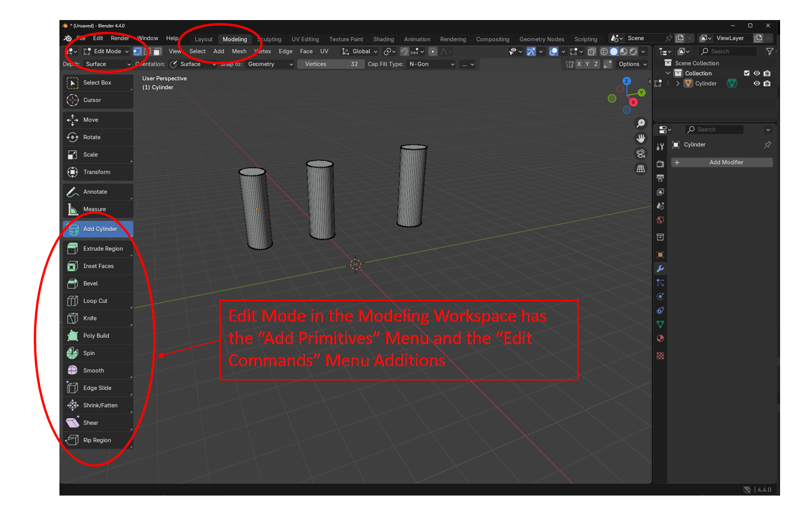Open the Options button in header
812x515 pixels.
(x=631, y=64)
